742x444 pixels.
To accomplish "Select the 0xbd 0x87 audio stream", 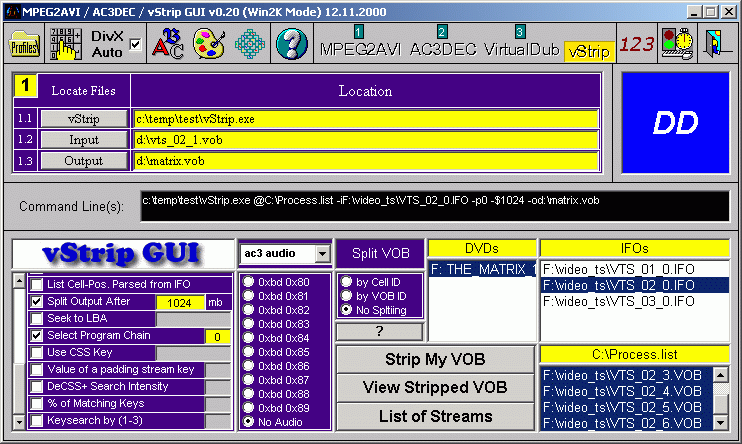I will point(248,380).
